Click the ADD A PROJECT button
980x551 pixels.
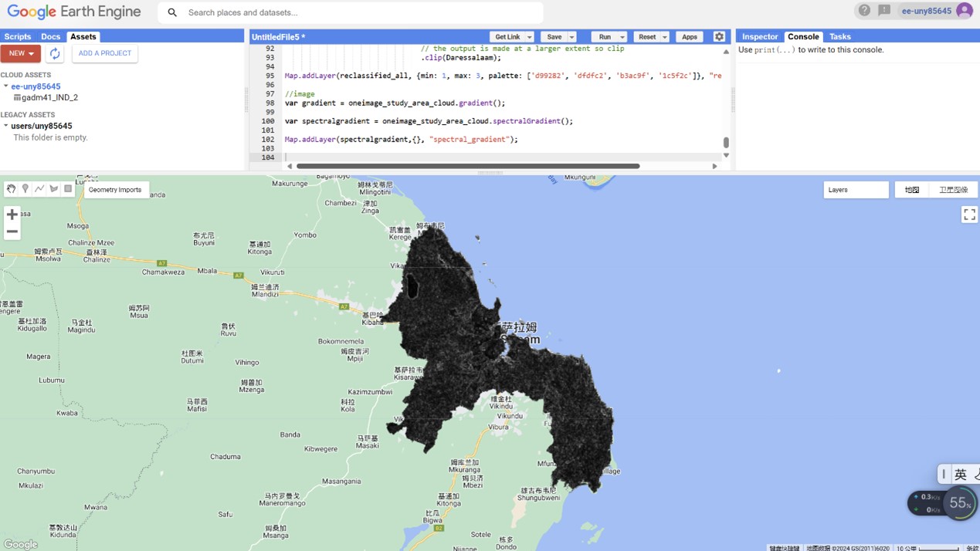(x=105, y=53)
